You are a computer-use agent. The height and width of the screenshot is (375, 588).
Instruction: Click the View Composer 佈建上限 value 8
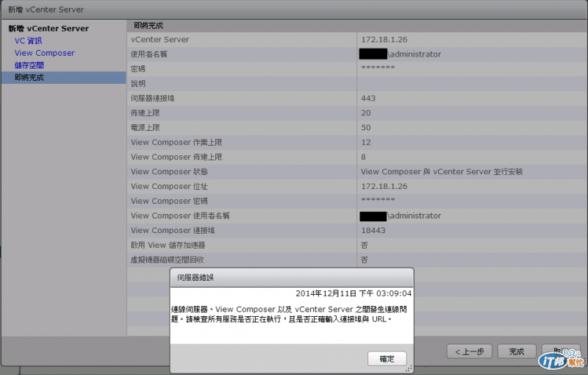tap(363, 157)
